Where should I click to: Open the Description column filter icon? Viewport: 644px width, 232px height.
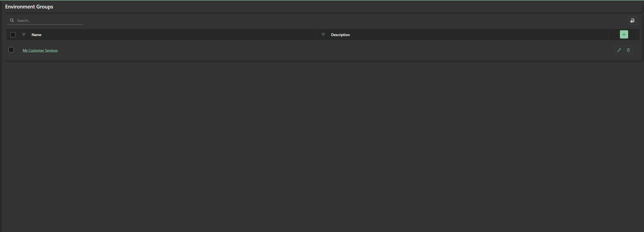pos(323,35)
